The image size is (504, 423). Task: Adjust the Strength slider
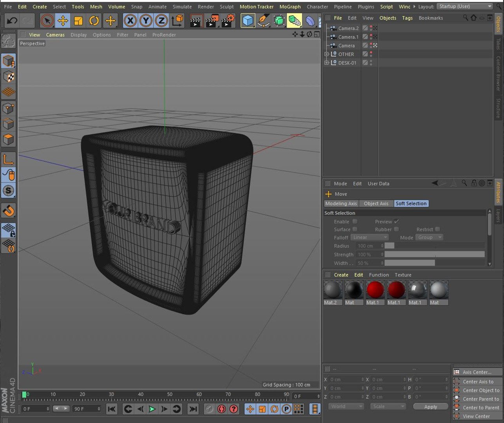point(434,255)
